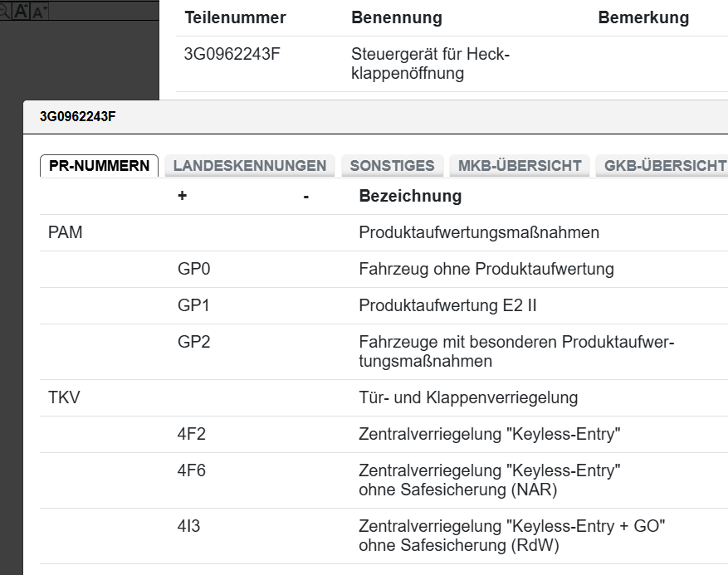Click the Benennung column header
This screenshot has width=728, height=575.
tap(397, 17)
